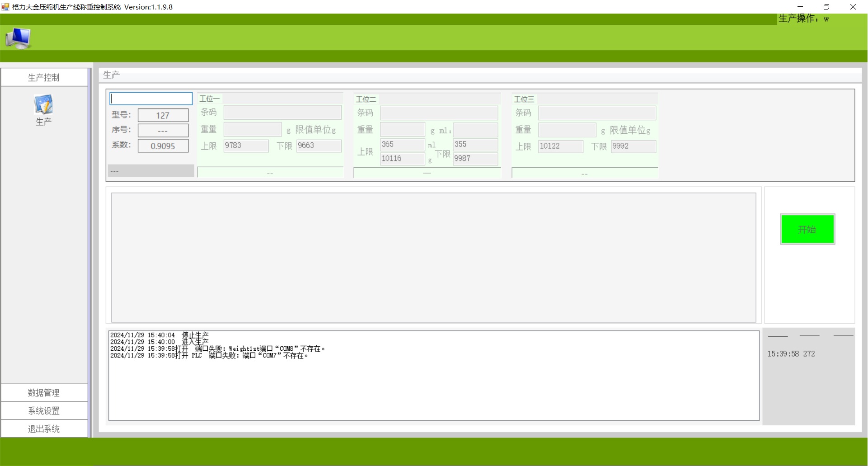Focus the empty barcode scan input field

pos(151,99)
